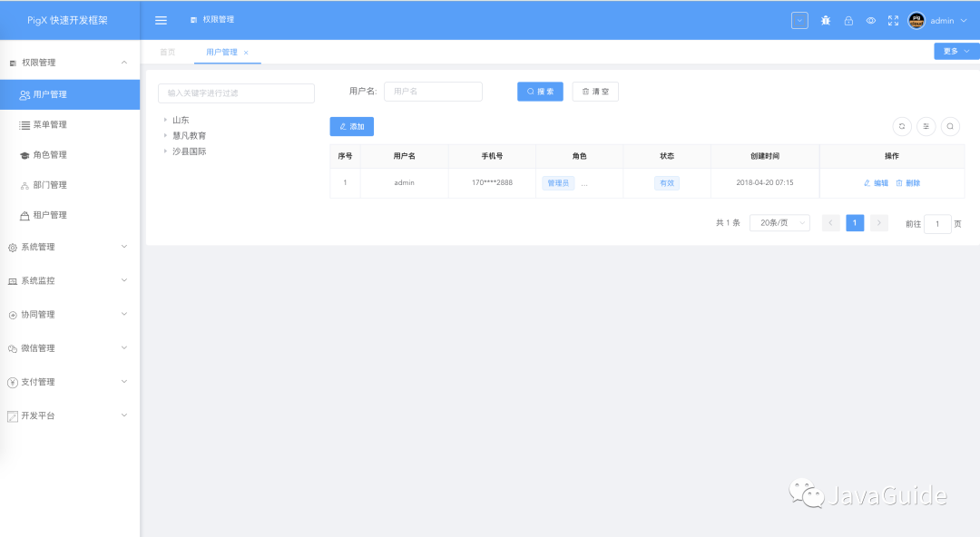Viewport: 980px width, 537px height.
Task: Click the lock screen icon in the top bar
Action: (848, 20)
